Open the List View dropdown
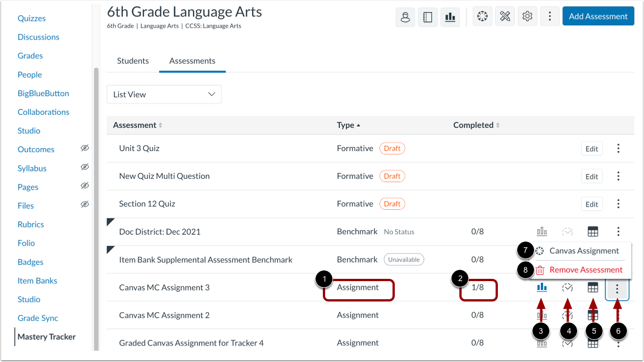Image resolution: width=644 pixels, height=362 pixels. (x=164, y=94)
